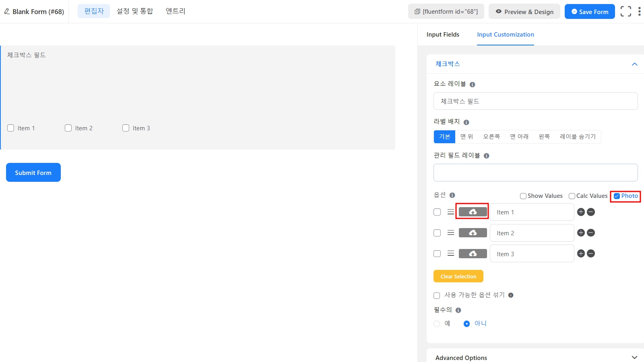Expand the Advanced Options section
This screenshot has width=644, height=362.
635,357
